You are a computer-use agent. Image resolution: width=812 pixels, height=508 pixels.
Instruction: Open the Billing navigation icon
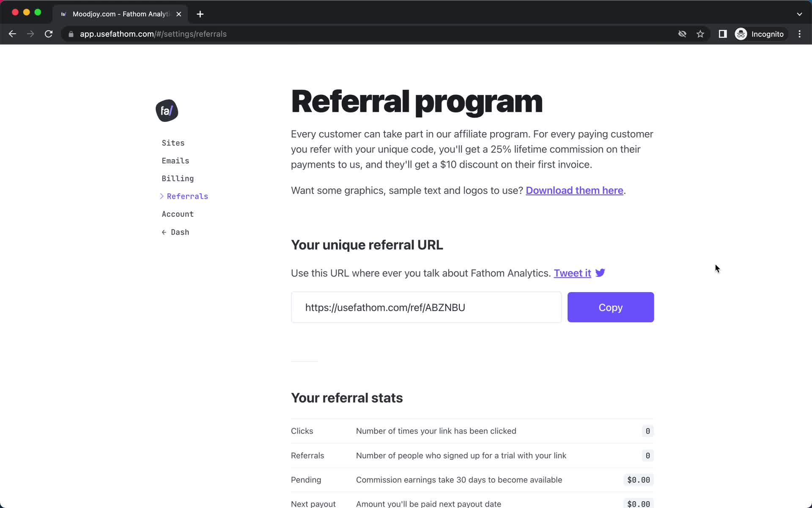(177, 178)
